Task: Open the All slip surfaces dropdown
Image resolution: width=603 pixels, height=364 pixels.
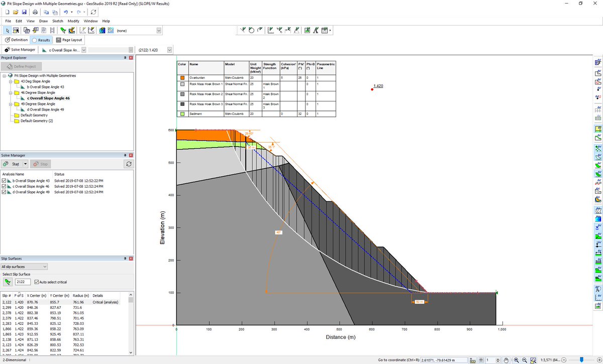Action: [44, 266]
